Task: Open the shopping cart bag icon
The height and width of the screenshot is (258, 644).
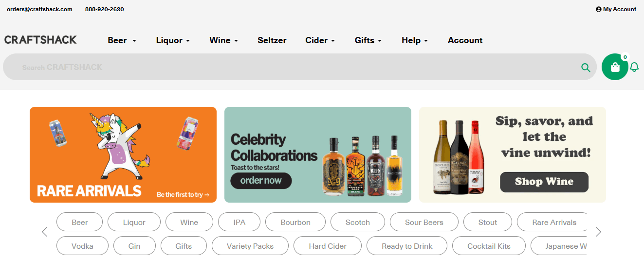Action: (615, 67)
